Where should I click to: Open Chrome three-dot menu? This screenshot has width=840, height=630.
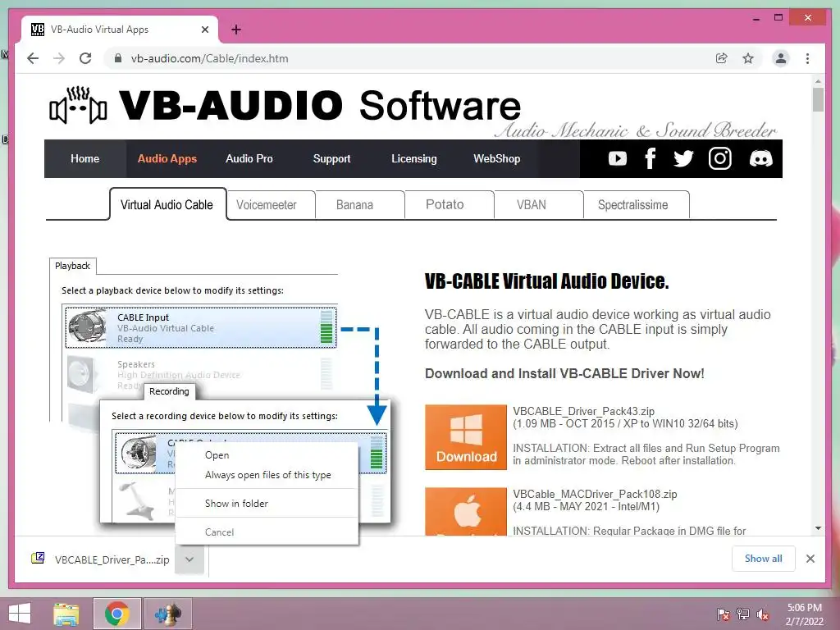(807, 58)
